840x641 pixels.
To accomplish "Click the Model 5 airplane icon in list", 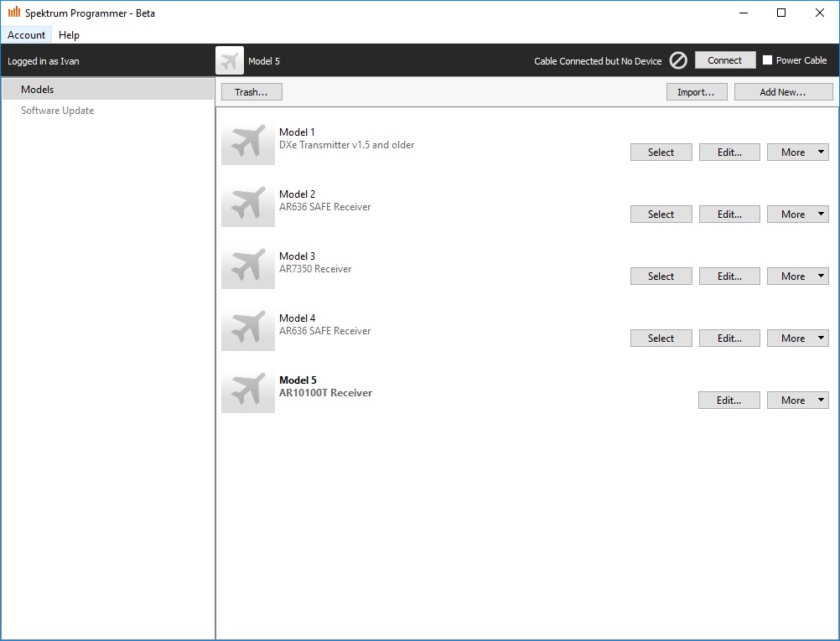I will click(247, 392).
